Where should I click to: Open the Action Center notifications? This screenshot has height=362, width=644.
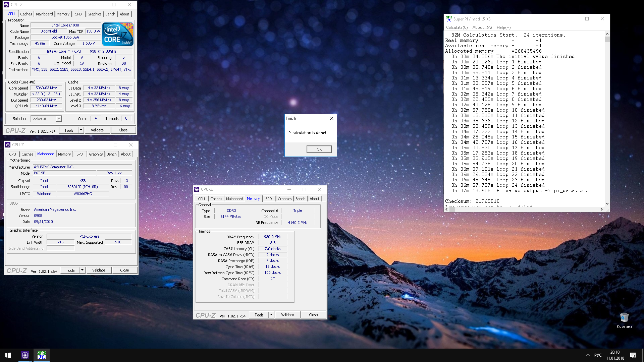click(633, 355)
